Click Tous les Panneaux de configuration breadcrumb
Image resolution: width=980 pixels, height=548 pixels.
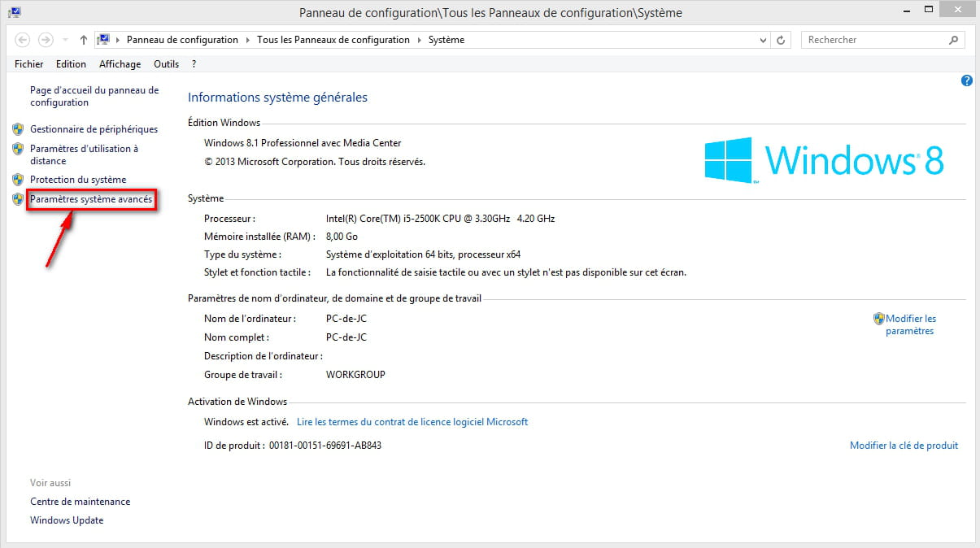(333, 40)
